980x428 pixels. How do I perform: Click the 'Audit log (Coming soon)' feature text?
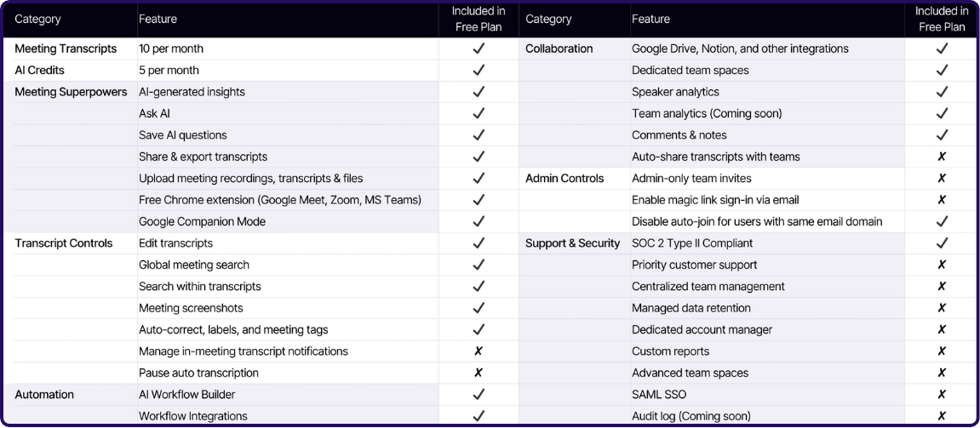click(x=691, y=416)
